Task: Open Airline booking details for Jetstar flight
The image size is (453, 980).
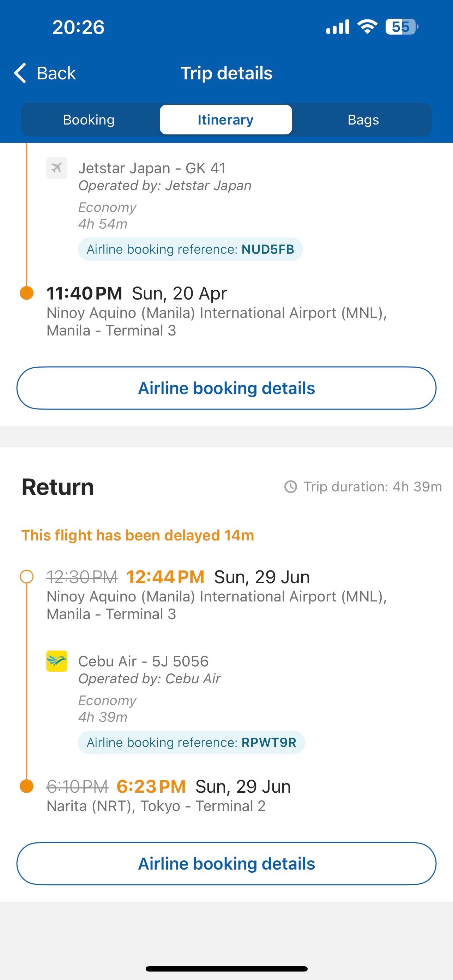Action: pos(226,388)
